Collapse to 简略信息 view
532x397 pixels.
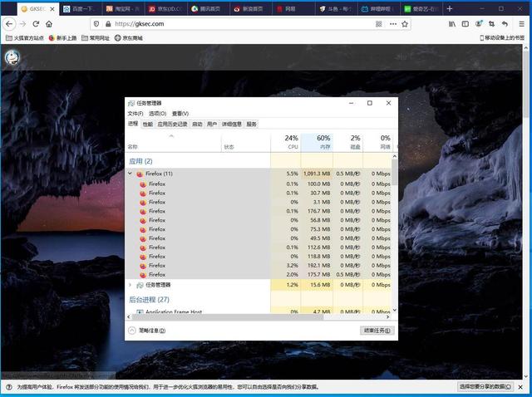pyautogui.click(x=146, y=331)
